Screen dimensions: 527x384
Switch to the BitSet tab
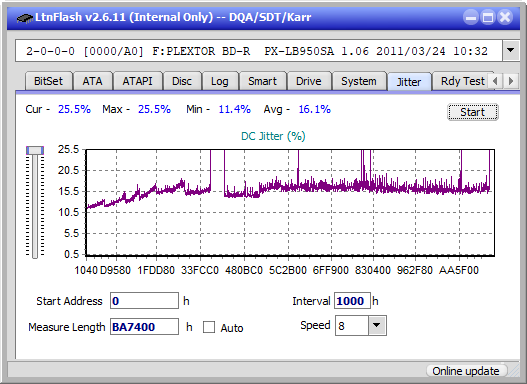click(x=48, y=81)
